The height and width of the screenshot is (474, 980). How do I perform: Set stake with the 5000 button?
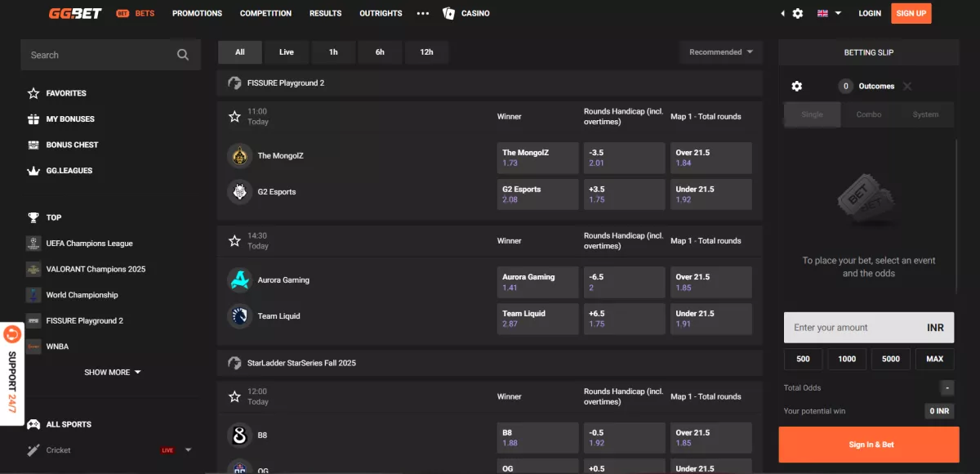pos(890,359)
